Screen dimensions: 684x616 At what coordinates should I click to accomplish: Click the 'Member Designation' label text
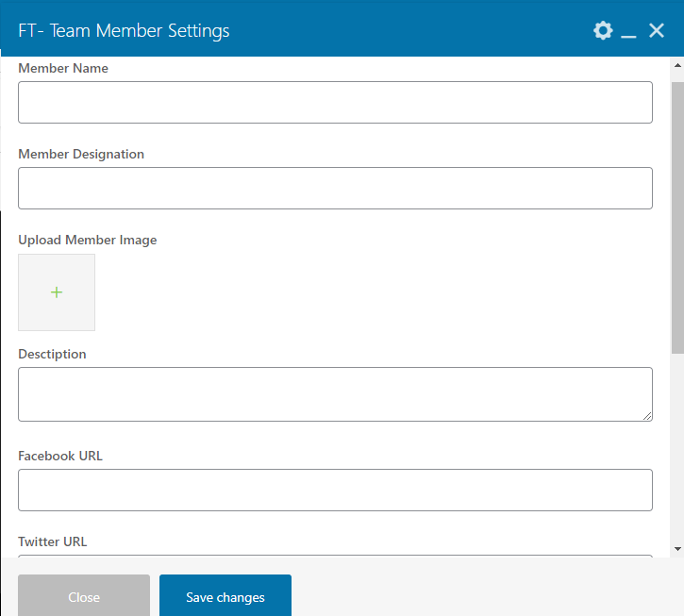pyautogui.click(x=81, y=154)
